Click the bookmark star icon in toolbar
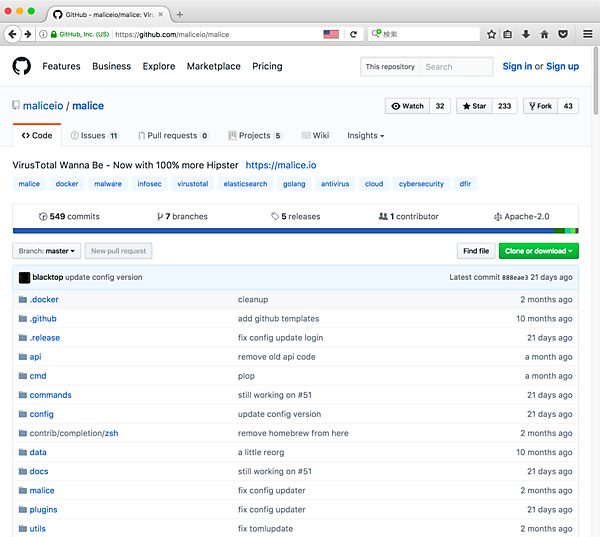600x537 pixels. (x=491, y=34)
